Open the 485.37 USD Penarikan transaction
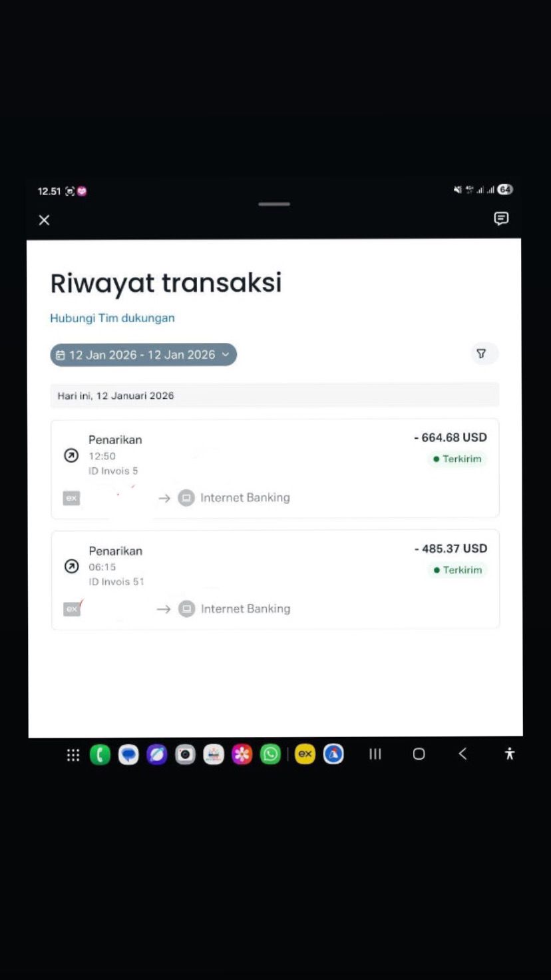Screen dimensions: 551x980 (x=275, y=579)
